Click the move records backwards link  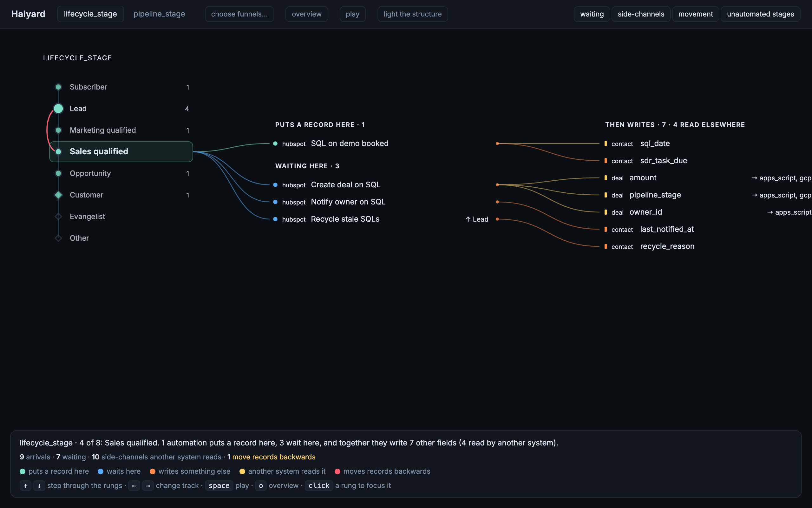pyautogui.click(x=274, y=457)
